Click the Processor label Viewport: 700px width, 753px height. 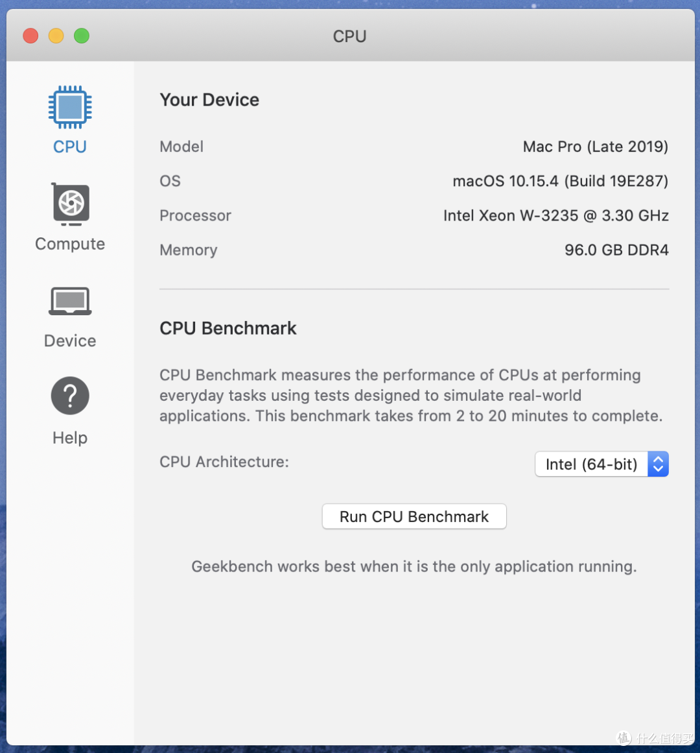(195, 215)
